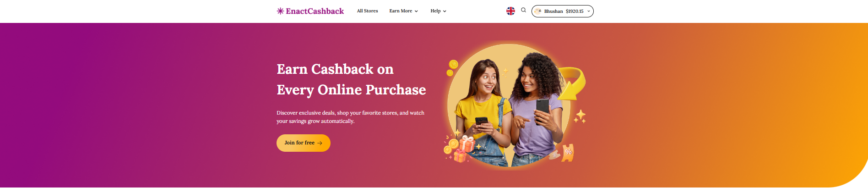Click the yellow curved arrow graphic

pyautogui.click(x=571, y=83)
